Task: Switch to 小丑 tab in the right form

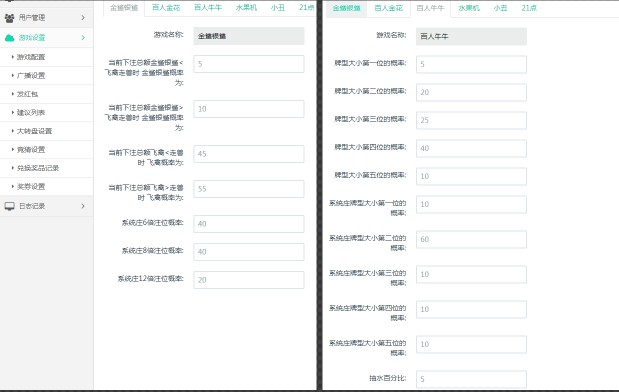Action: pos(500,8)
